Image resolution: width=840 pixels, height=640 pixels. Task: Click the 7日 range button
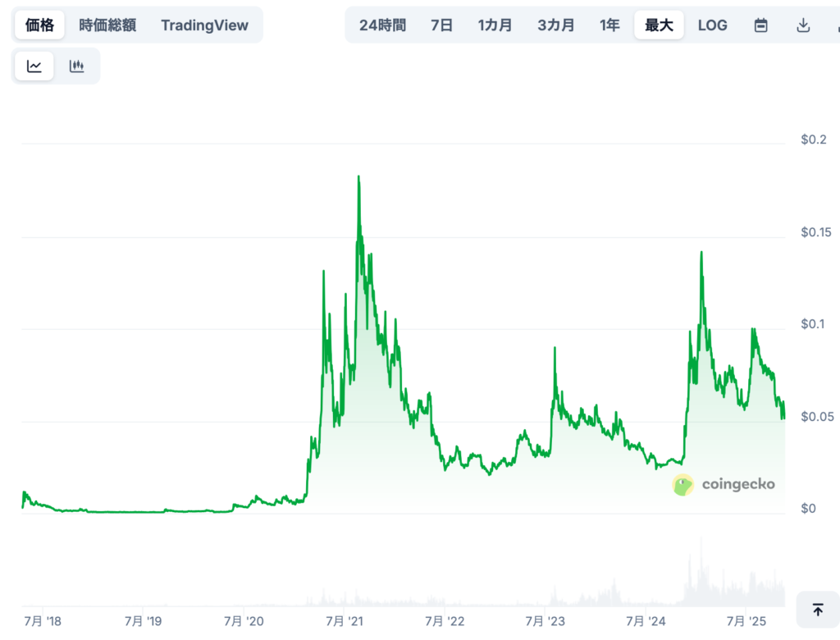[x=442, y=25]
